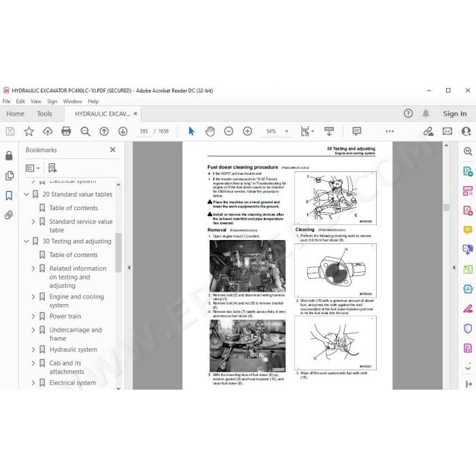The height and width of the screenshot is (476, 476).
Task: Click the upload to cloud icon
Action: point(48,131)
